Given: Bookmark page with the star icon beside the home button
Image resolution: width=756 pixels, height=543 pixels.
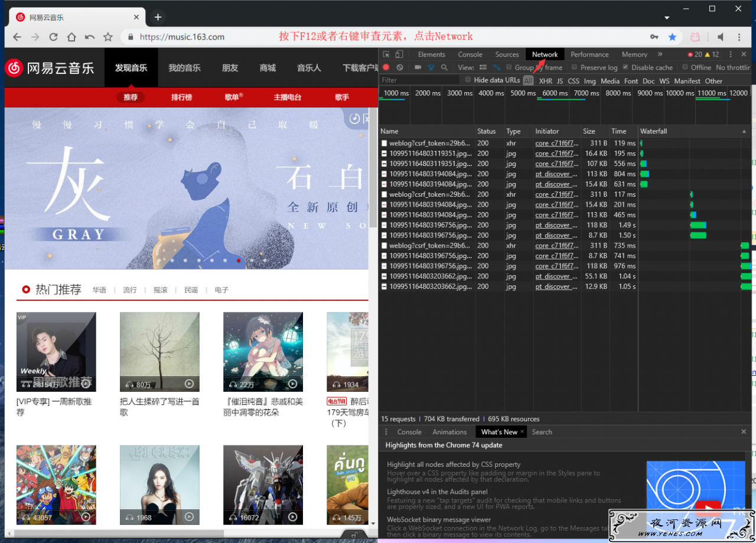Looking at the screenshot, I should pos(108,37).
